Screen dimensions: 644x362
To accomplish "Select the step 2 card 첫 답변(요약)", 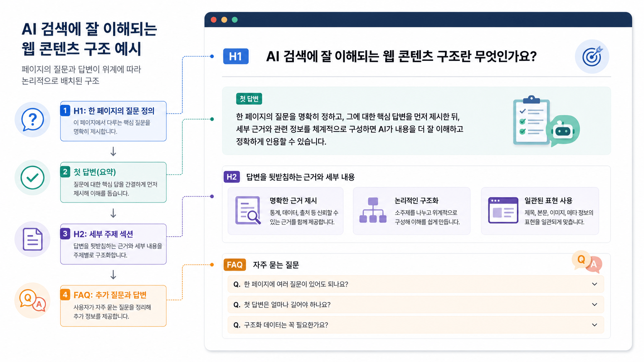I will (x=113, y=182).
